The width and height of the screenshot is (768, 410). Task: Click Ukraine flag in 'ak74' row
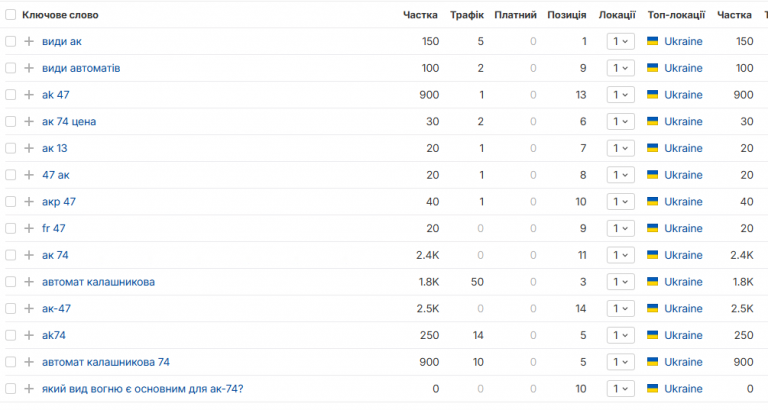click(652, 335)
